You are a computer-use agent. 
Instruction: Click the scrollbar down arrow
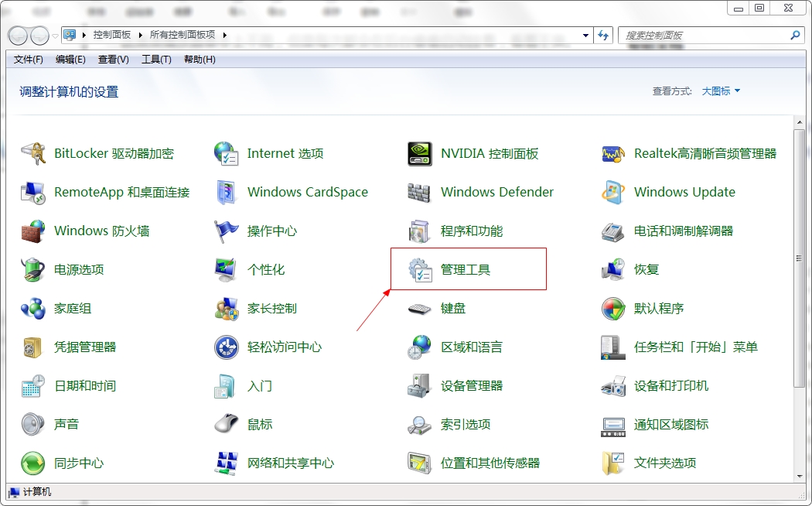(800, 477)
